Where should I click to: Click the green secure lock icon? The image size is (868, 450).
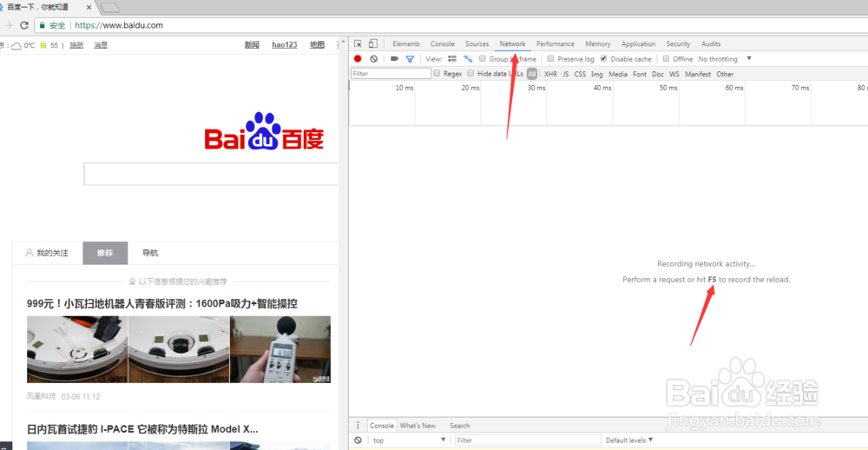tap(42, 25)
